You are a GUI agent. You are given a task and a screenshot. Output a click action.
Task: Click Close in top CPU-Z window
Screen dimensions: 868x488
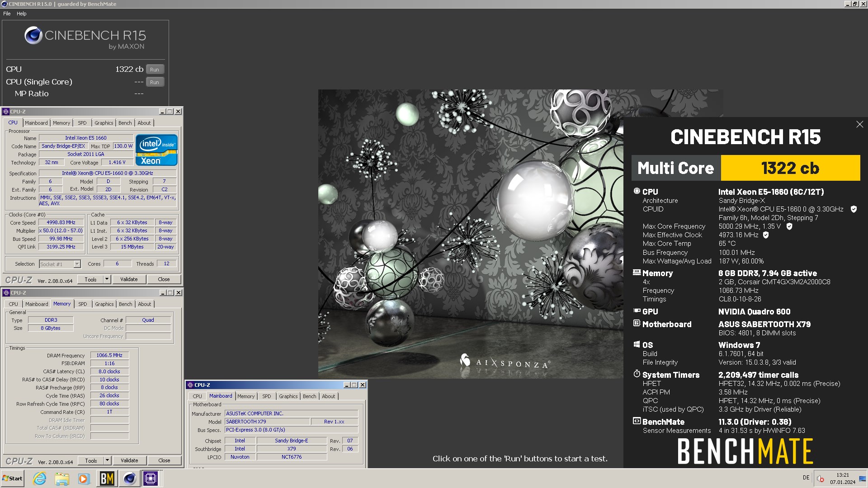tap(164, 279)
